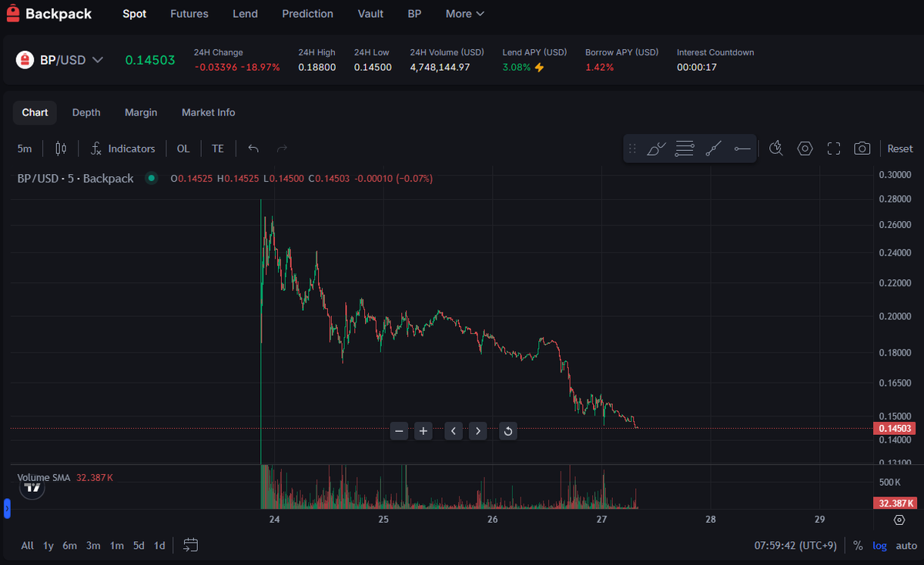Click the TradingView logo on chart
The height and width of the screenshot is (565, 924).
click(x=32, y=488)
